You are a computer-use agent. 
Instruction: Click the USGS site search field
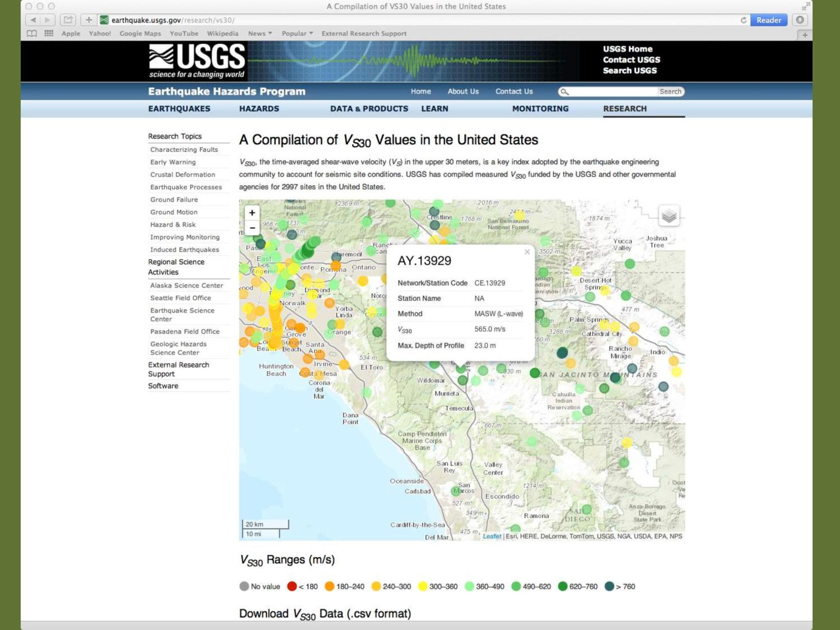[x=612, y=91]
